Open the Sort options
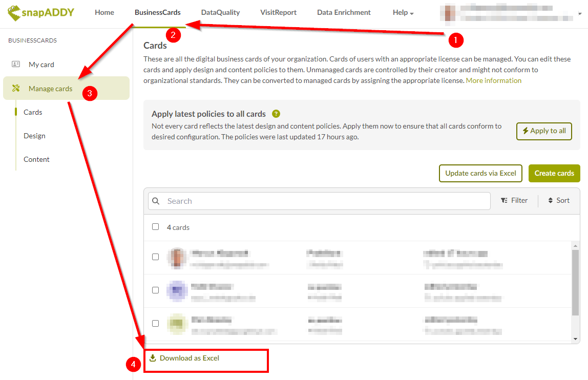588x380 pixels. tap(559, 201)
